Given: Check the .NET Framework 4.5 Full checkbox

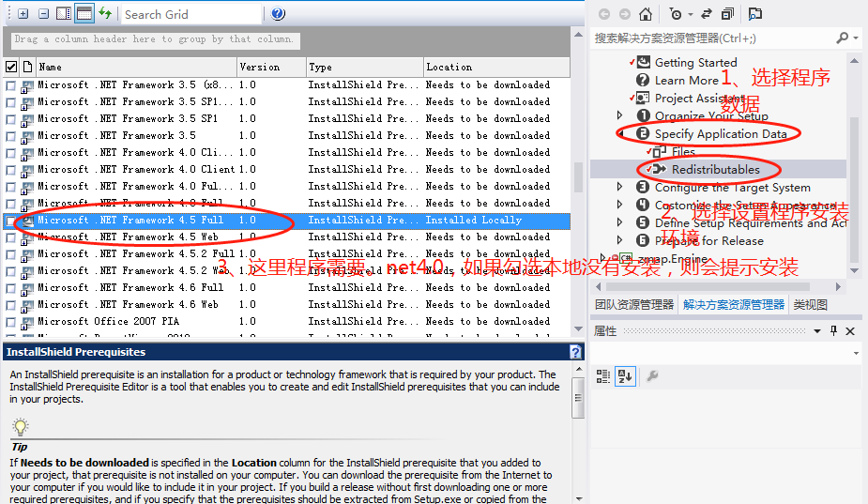Looking at the screenshot, I should point(10,221).
